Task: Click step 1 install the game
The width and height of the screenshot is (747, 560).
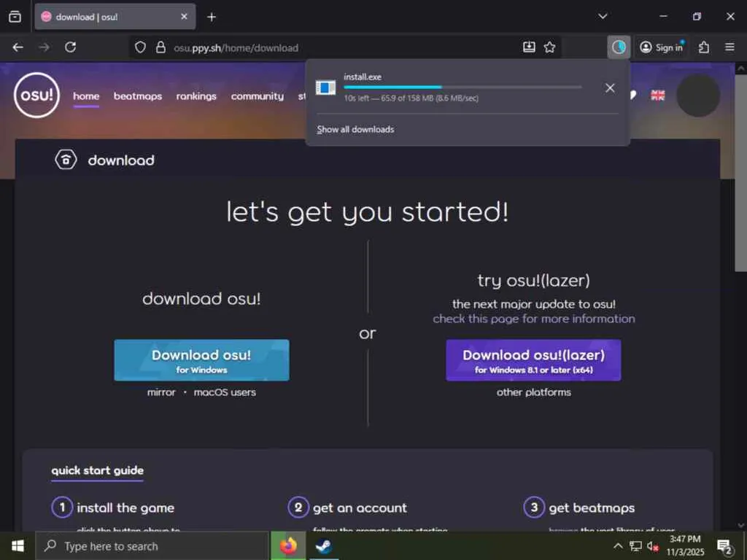Action: tap(113, 507)
